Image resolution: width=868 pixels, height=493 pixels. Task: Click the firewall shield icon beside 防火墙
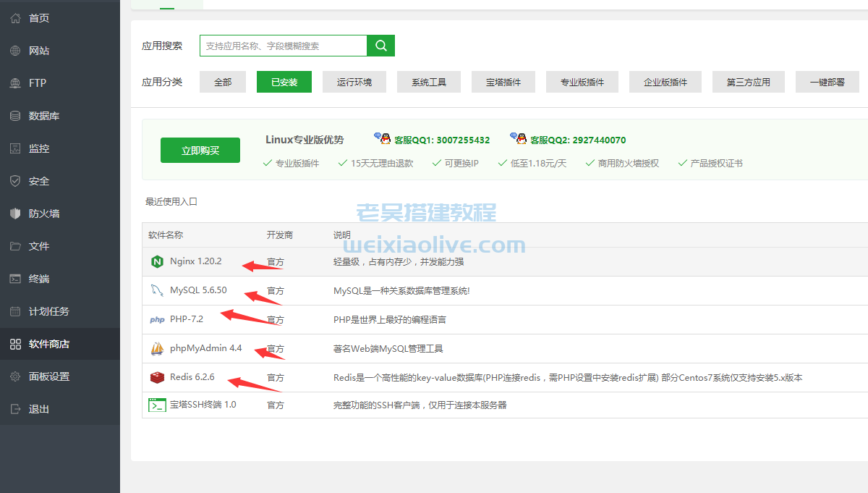(x=15, y=214)
